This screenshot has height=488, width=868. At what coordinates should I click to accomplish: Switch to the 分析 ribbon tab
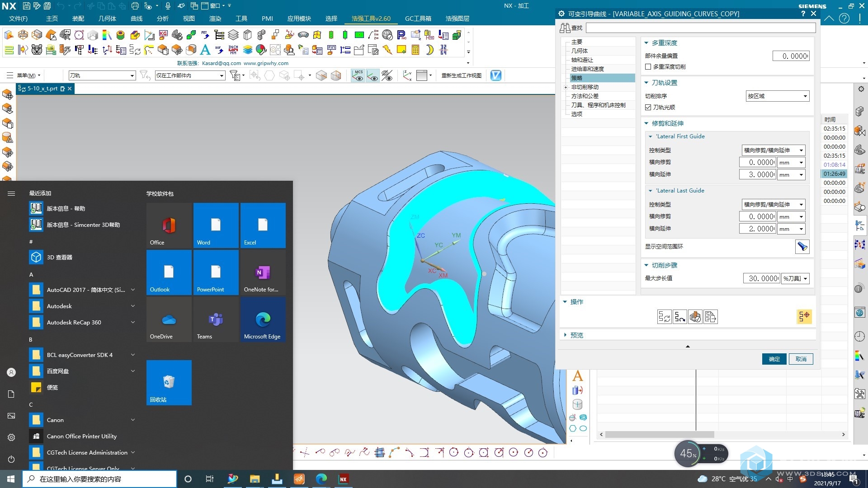(163, 19)
